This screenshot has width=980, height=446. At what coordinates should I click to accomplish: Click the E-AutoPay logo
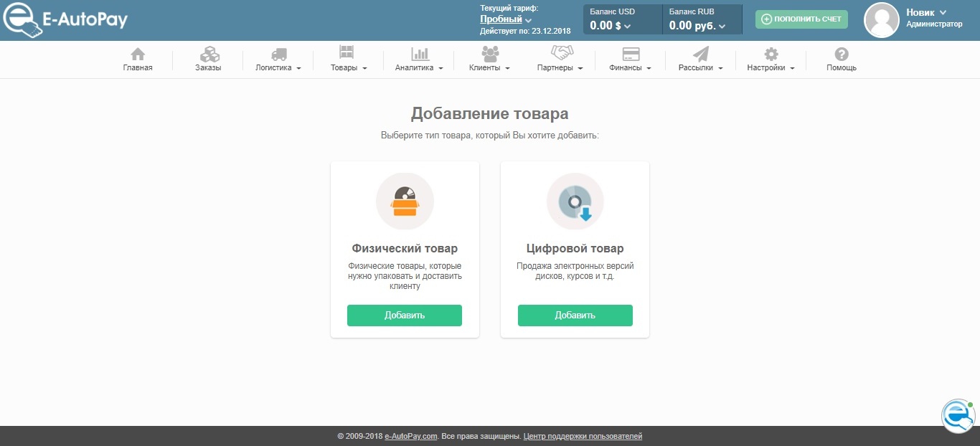(x=66, y=20)
